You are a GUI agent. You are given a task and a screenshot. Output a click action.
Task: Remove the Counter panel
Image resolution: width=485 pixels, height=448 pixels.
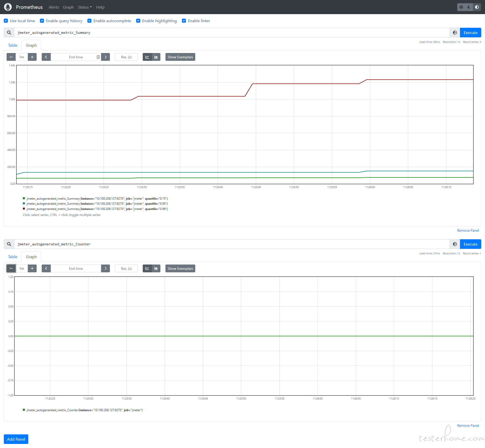pyautogui.click(x=468, y=426)
